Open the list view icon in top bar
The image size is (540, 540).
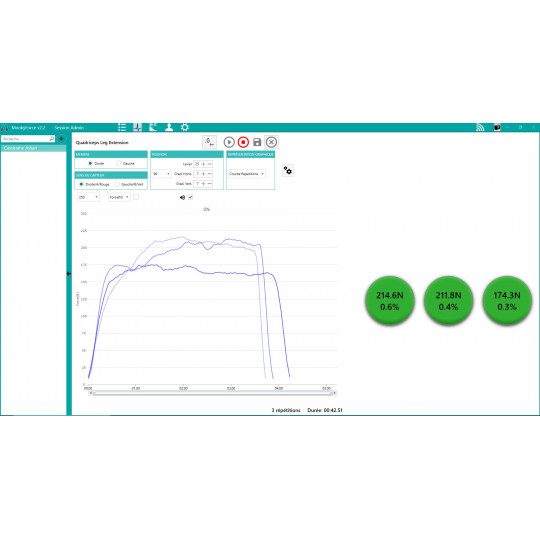point(122,127)
